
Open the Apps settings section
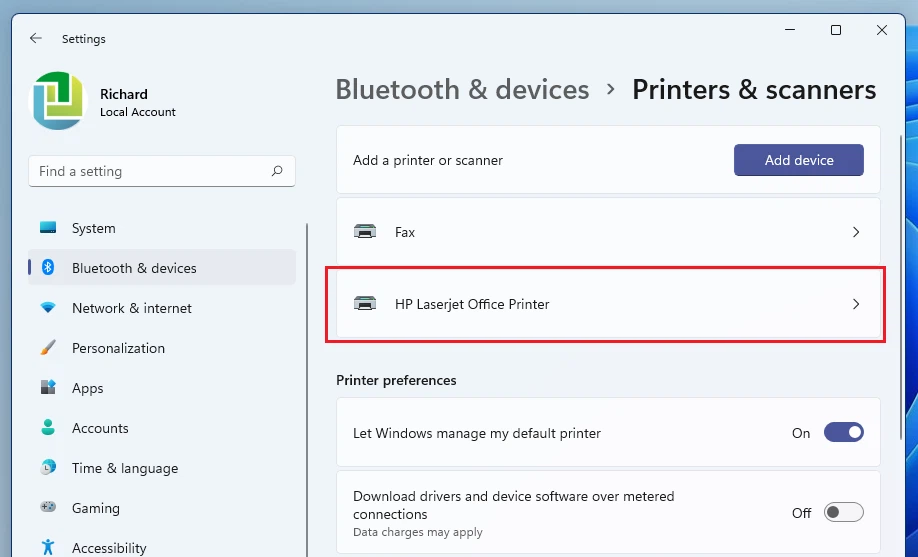click(x=88, y=388)
